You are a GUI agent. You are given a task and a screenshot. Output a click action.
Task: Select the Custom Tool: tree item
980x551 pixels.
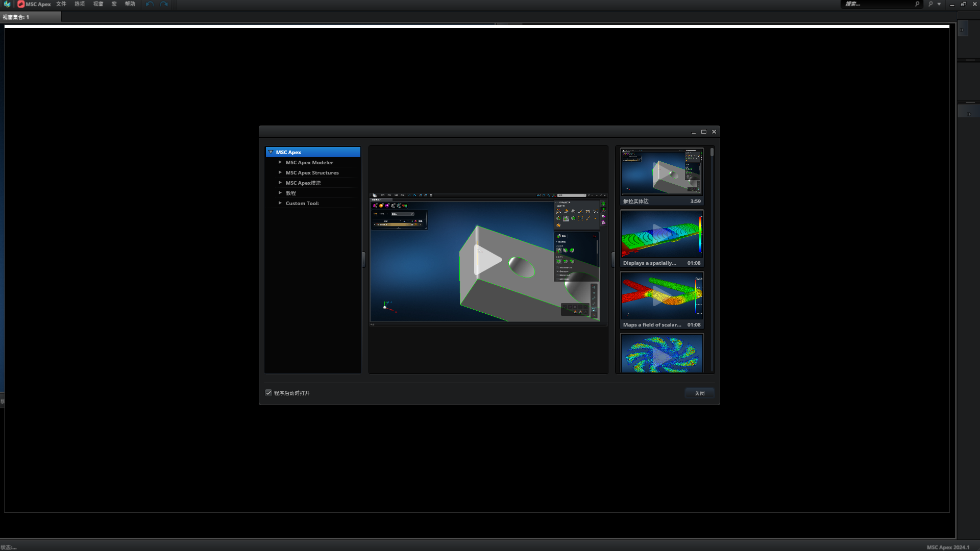[x=302, y=203]
